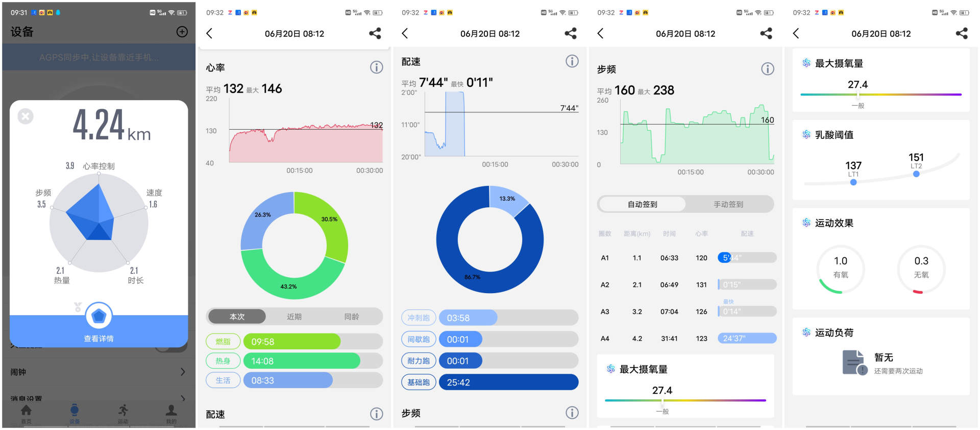
Task: Toggle the 基础跑 pace zone pill
Action: (x=419, y=382)
